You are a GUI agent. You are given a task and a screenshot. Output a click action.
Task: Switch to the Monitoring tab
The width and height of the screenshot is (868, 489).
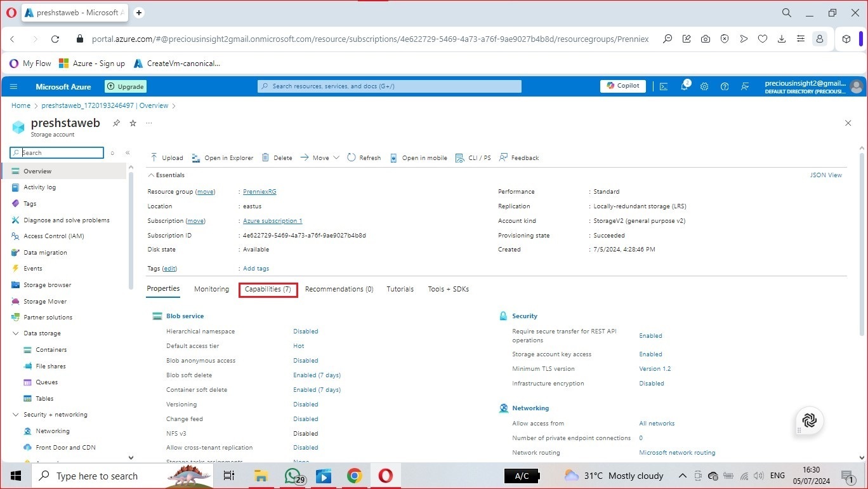point(211,289)
